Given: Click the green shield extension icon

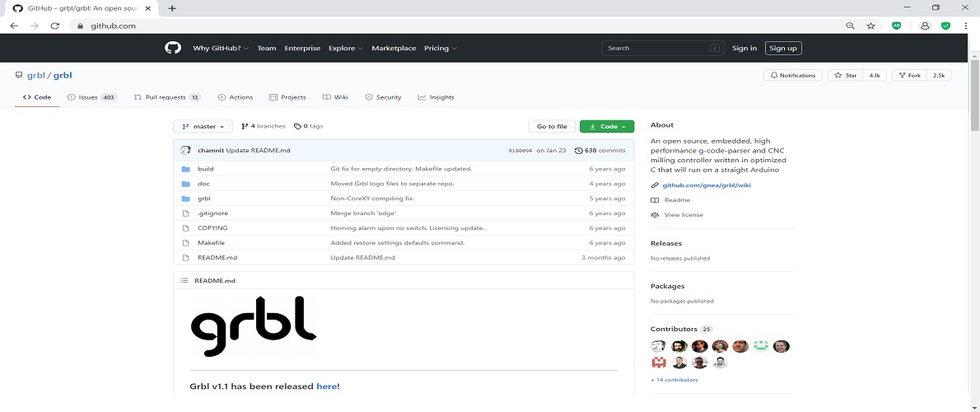Looking at the screenshot, I should [x=945, y=26].
